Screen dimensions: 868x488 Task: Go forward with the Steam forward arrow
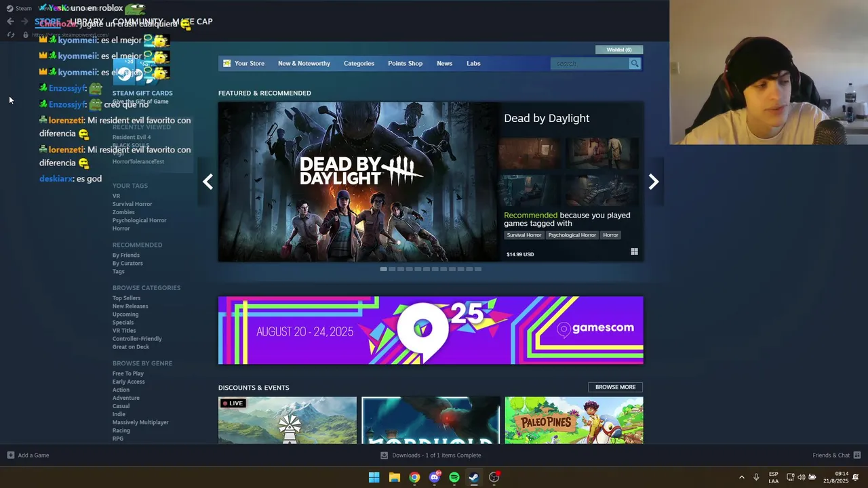(x=24, y=21)
